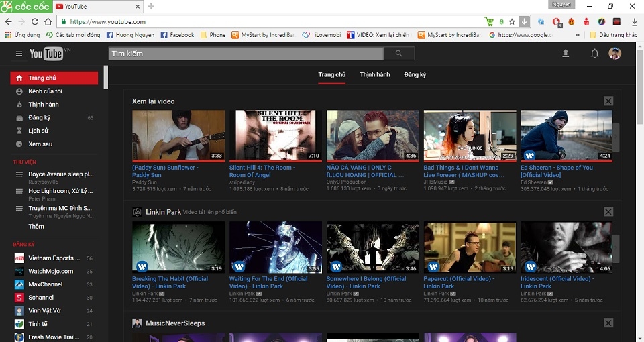Dismiss the Xem lại video section

(x=608, y=101)
